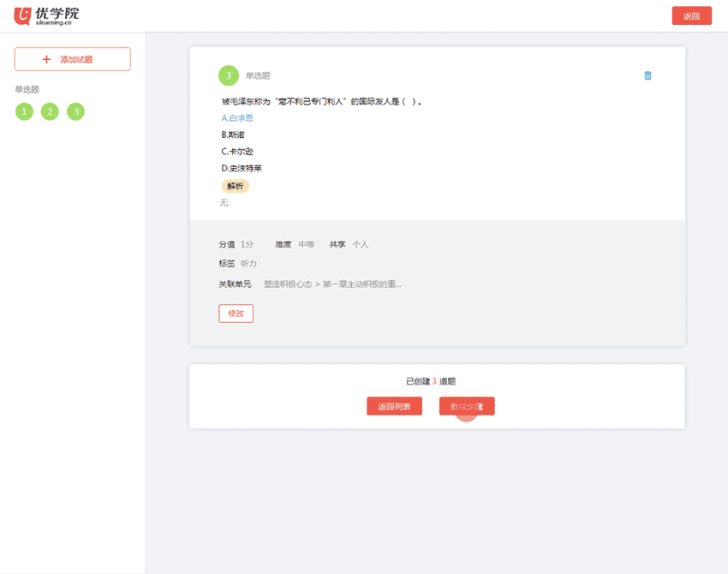Click the green number 3 badge in question card
This screenshot has width=728, height=574.
(x=229, y=75)
